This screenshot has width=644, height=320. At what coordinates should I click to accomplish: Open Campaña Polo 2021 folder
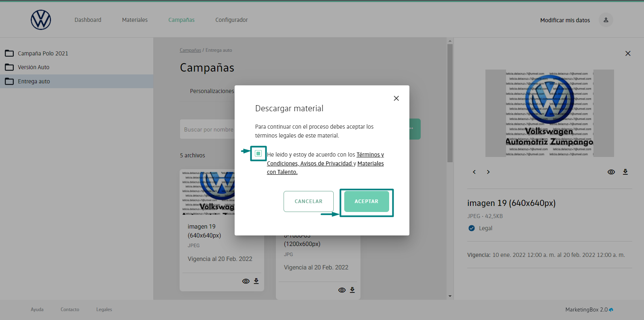(43, 53)
